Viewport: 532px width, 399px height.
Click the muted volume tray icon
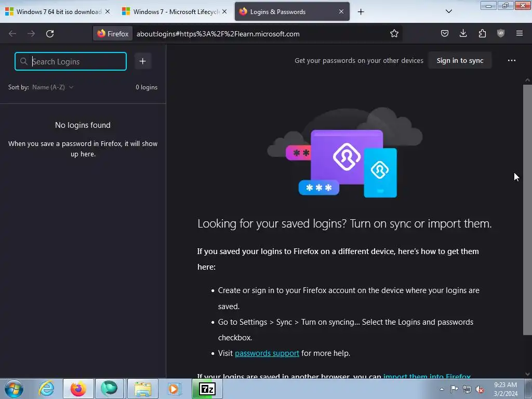coord(480,389)
